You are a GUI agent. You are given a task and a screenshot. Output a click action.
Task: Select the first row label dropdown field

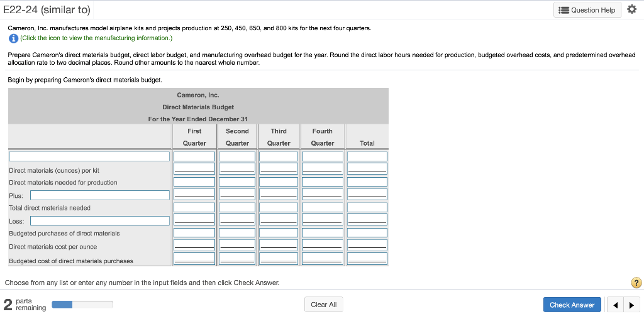tap(89, 156)
